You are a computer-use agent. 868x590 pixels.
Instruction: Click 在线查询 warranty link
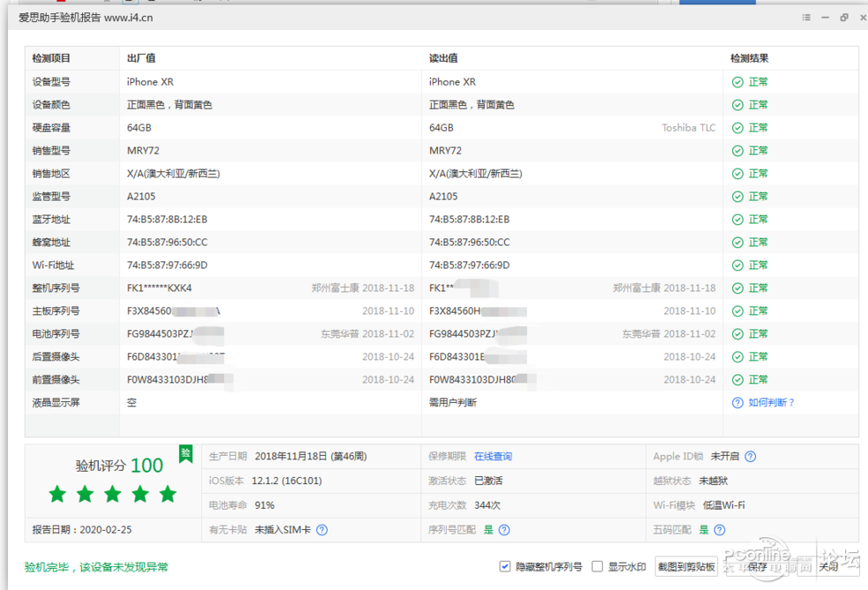click(x=493, y=457)
